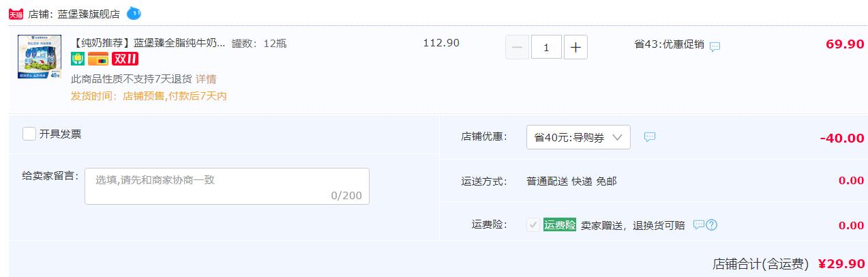Click the orange credit card payment icon
This screenshot has height=277, width=868.
pyautogui.click(x=98, y=59)
